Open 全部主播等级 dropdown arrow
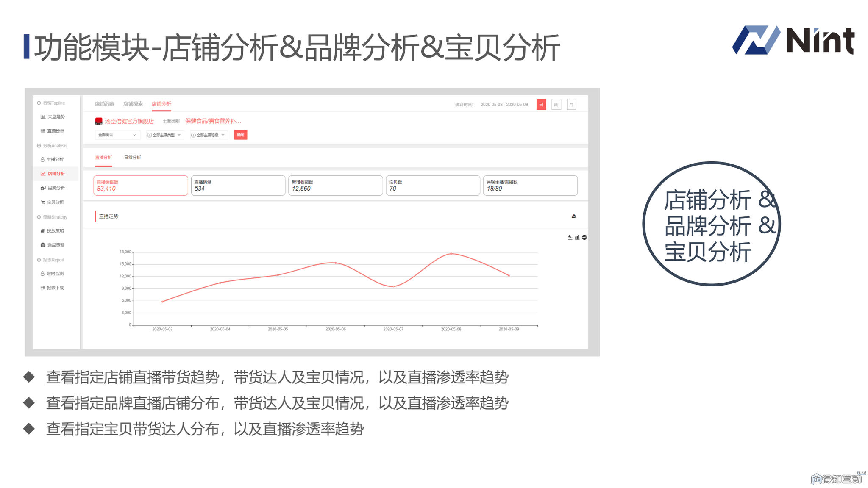 click(223, 135)
